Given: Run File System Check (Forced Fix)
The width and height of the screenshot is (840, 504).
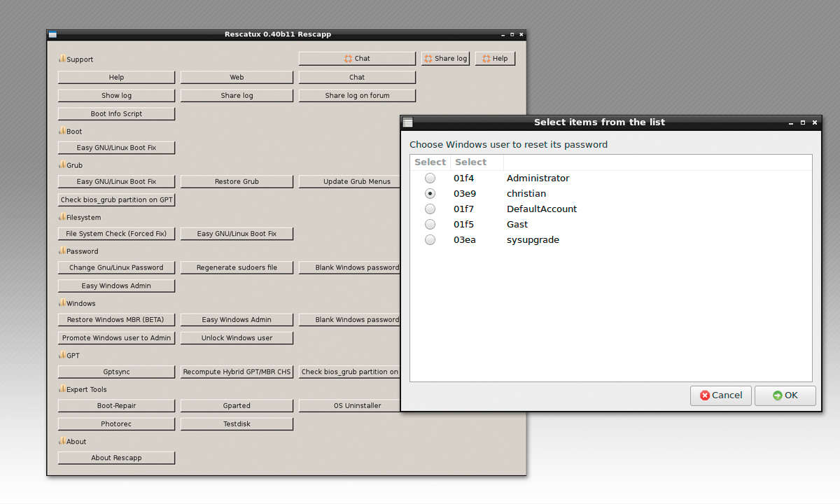Looking at the screenshot, I should click(116, 234).
